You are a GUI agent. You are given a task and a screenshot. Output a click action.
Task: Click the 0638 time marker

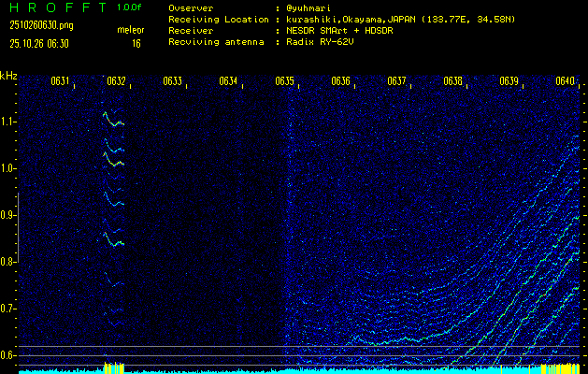point(452,81)
